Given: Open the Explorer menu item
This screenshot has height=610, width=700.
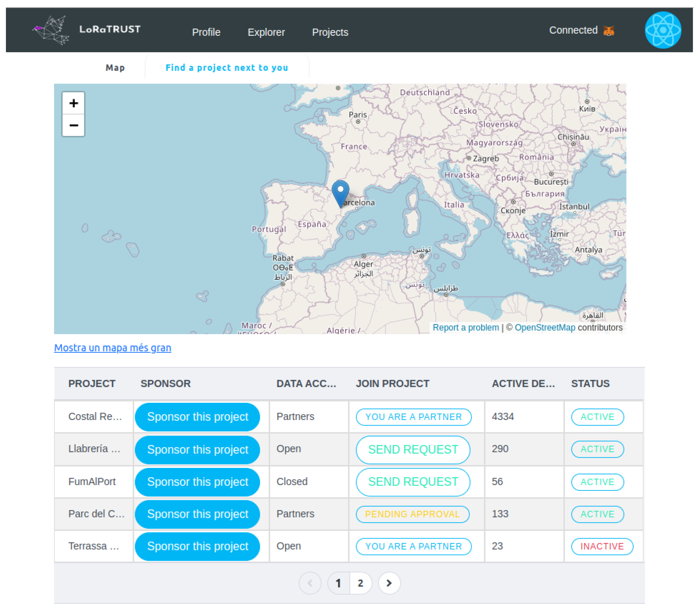Looking at the screenshot, I should (266, 32).
